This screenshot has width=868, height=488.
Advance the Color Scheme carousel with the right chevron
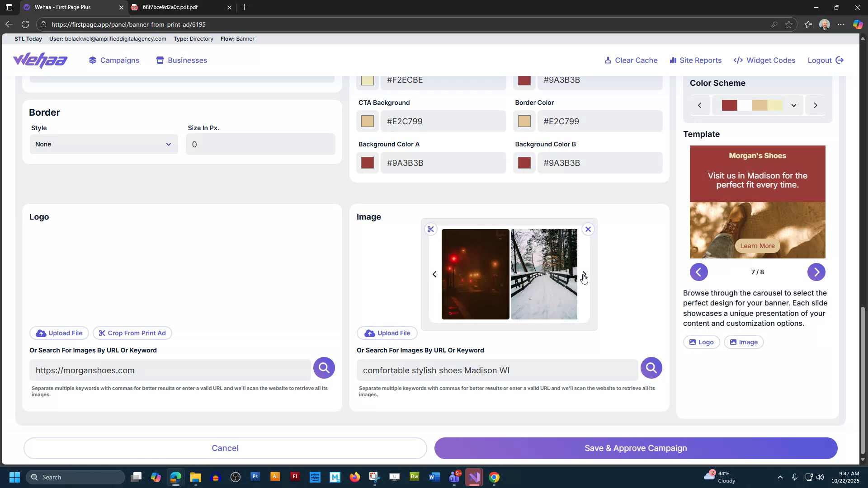click(x=815, y=105)
